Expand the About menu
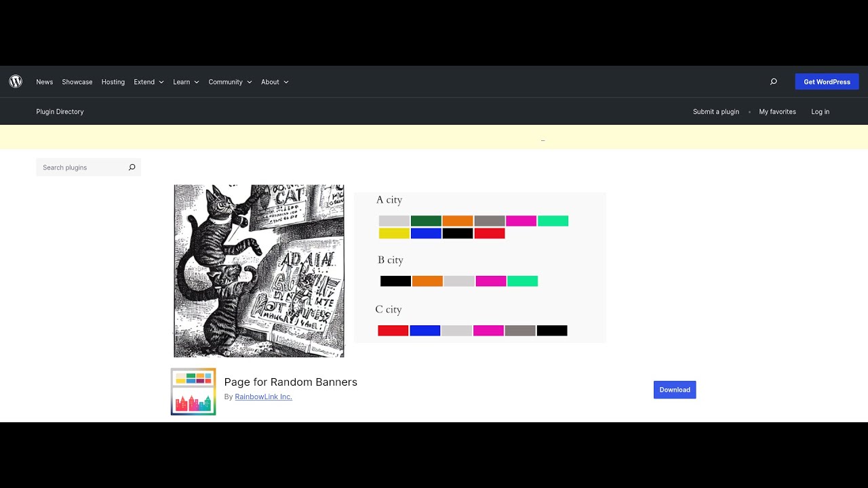Screen dimensions: 868x488 (275, 82)
